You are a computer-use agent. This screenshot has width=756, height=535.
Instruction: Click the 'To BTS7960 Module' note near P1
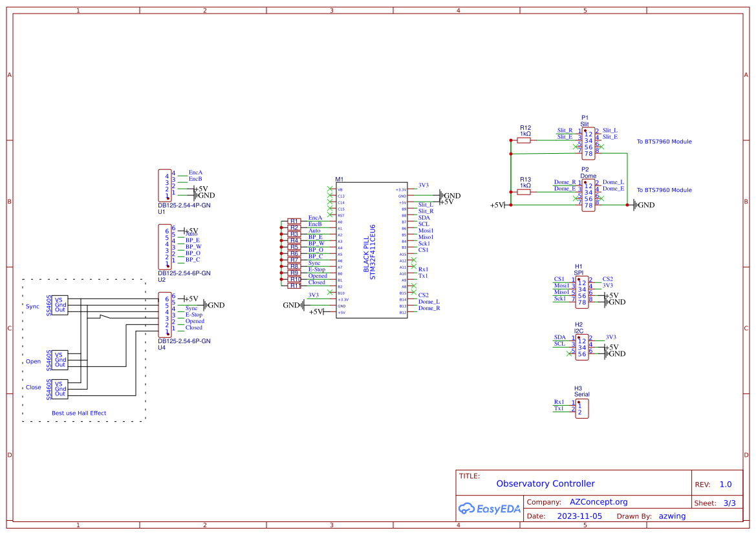(x=664, y=142)
